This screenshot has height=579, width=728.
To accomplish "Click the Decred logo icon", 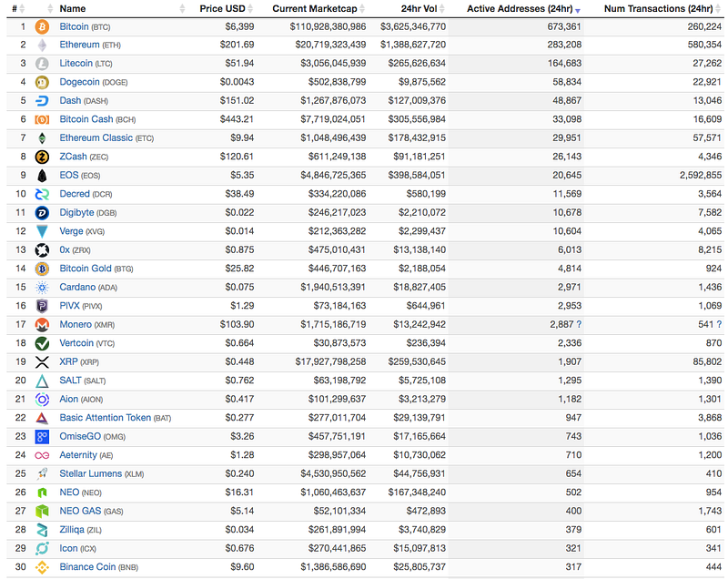I will (x=42, y=194).
